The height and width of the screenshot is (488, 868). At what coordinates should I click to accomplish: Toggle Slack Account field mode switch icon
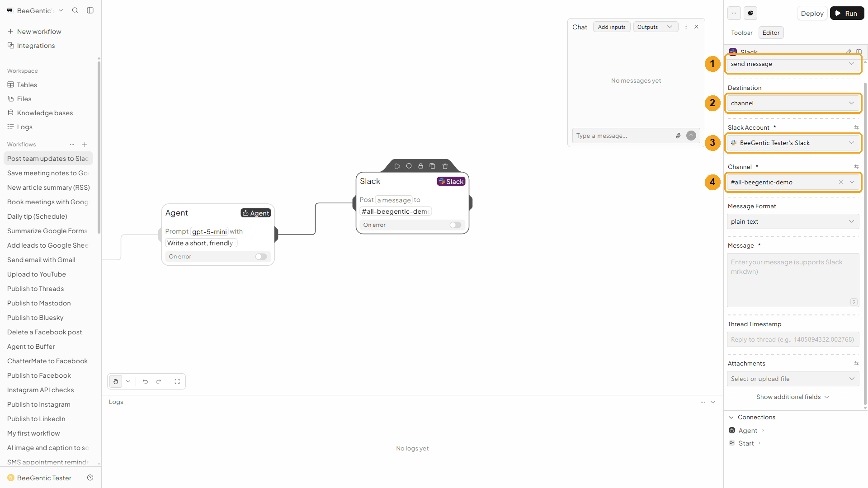pos(856,127)
